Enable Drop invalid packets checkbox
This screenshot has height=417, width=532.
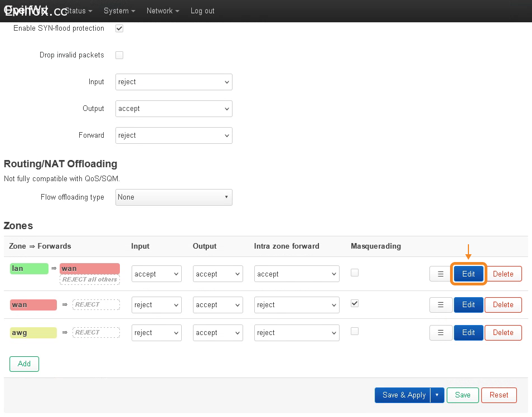pyautogui.click(x=119, y=55)
